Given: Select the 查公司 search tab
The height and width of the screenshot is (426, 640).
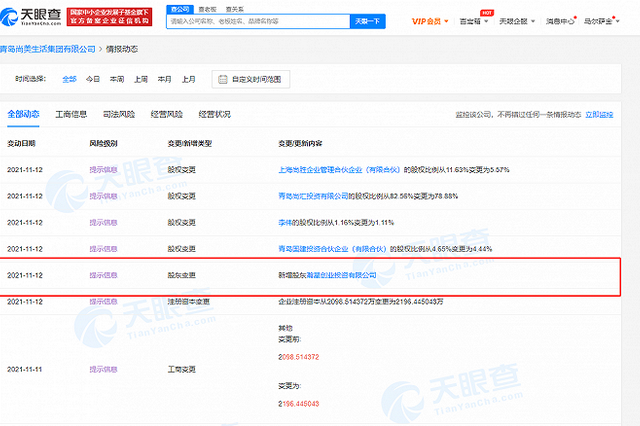Looking at the screenshot, I should coord(180,9).
